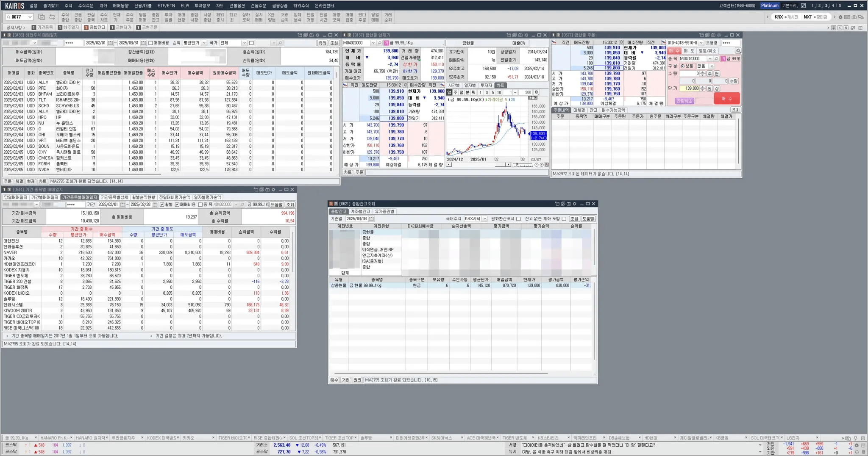Image resolution: width=868 pixels, height=456 pixels.
Task: Switch to 계좌별잔고 tab
Action: pyautogui.click(x=361, y=211)
